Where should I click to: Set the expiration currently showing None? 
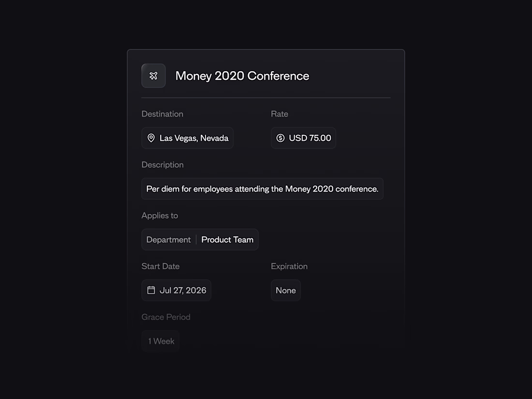click(x=285, y=290)
